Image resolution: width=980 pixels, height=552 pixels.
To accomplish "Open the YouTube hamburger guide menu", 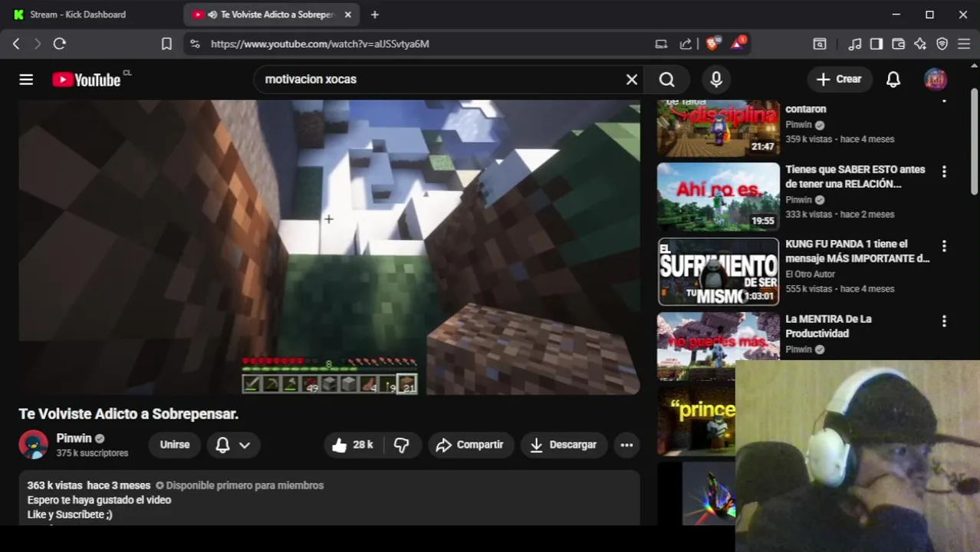I will tap(26, 79).
